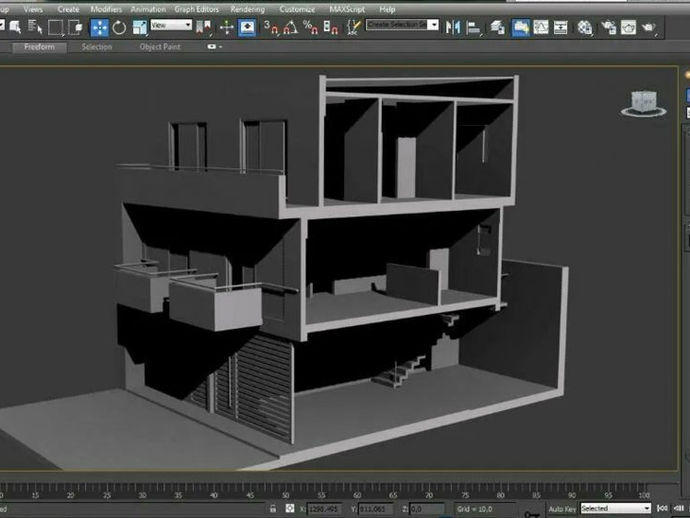Viewport: 690px width, 518px height.
Task: Open the Rendering menu
Action: click(x=247, y=9)
